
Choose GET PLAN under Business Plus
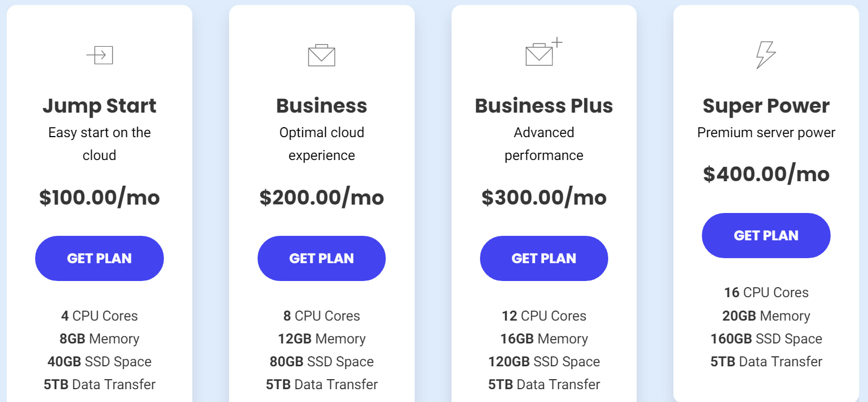[x=544, y=258]
